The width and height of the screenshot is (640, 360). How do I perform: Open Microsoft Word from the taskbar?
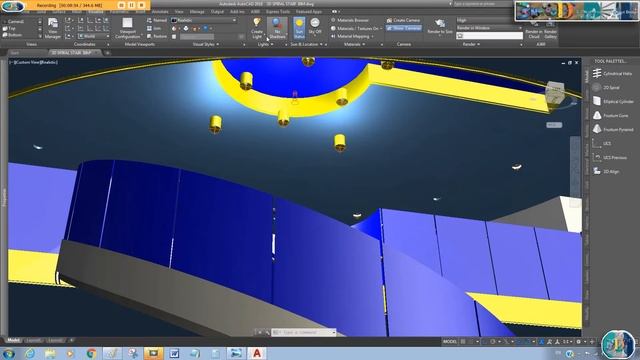pos(174,353)
